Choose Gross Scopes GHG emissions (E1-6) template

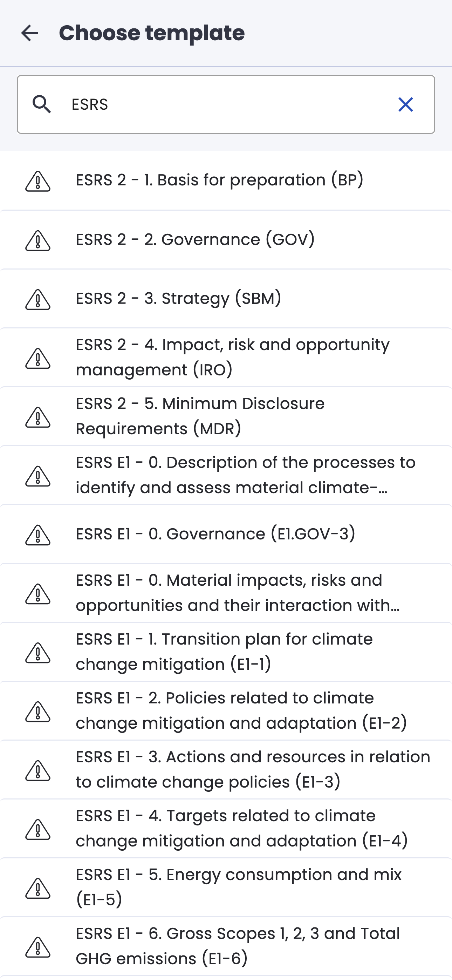click(238, 946)
